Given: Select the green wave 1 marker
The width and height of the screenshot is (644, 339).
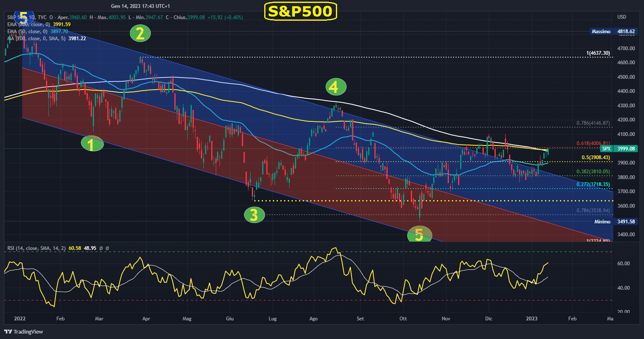Looking at the screenshot, I should [92, 143].
